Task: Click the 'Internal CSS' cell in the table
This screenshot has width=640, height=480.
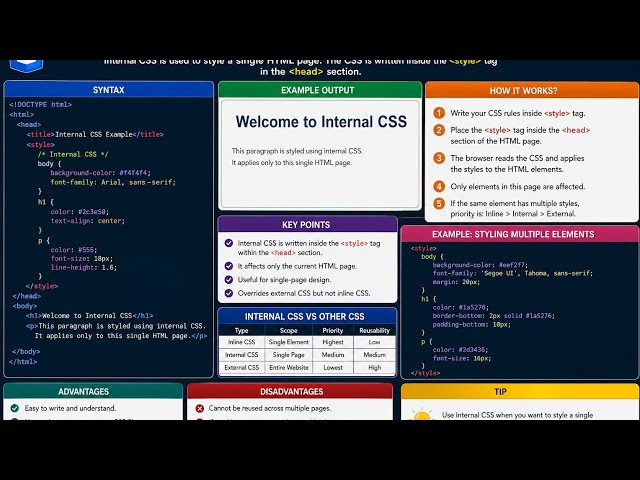Action: point(242,355)
